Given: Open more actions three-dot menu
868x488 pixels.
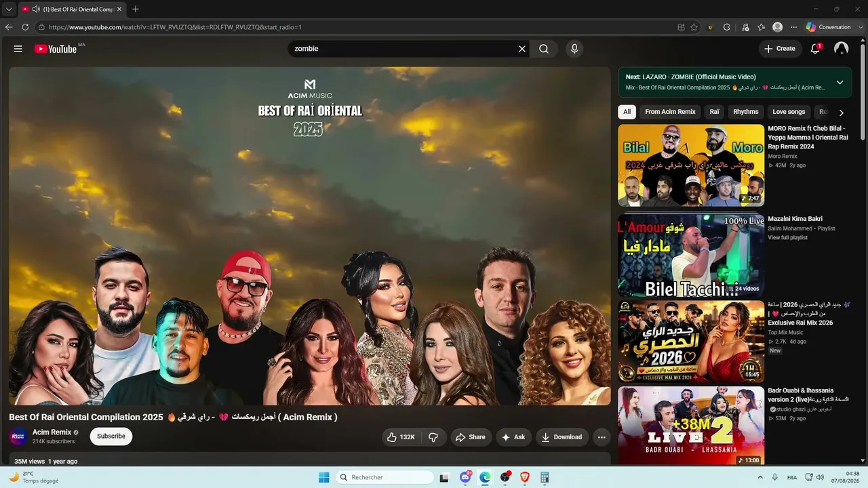Looking at the screenshot, I should tap(601, 437).
